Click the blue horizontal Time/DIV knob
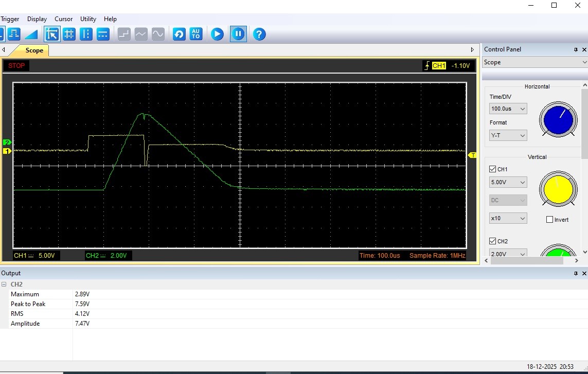The width and height of the screenshot is (588, 374). tap(558, 119)
